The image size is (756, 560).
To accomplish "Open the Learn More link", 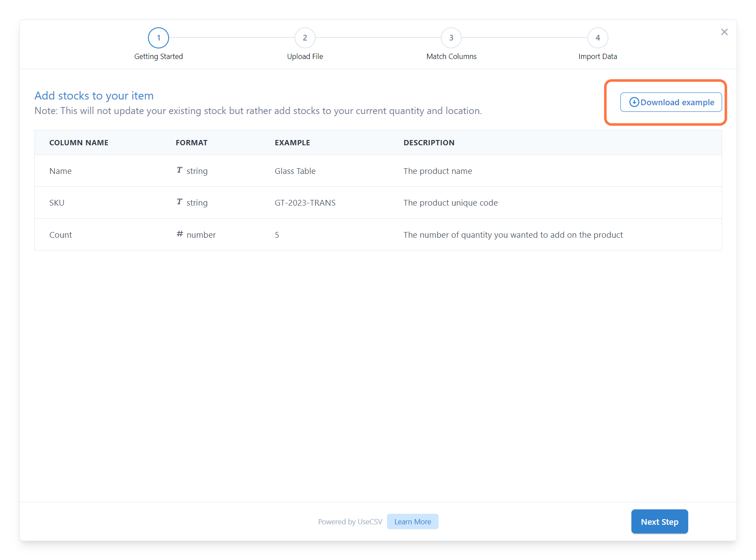I will (413, 522).
